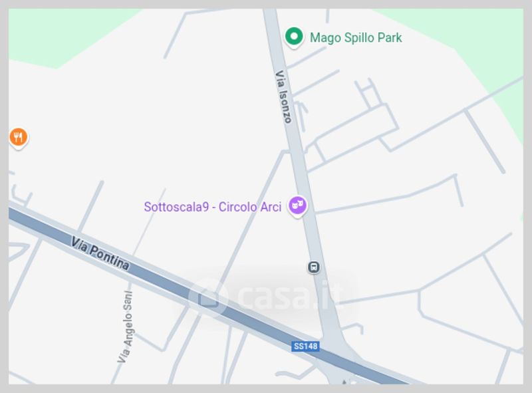Click the green park area at top left
This screenshot has width=532, height=393.
pos(68,34)
